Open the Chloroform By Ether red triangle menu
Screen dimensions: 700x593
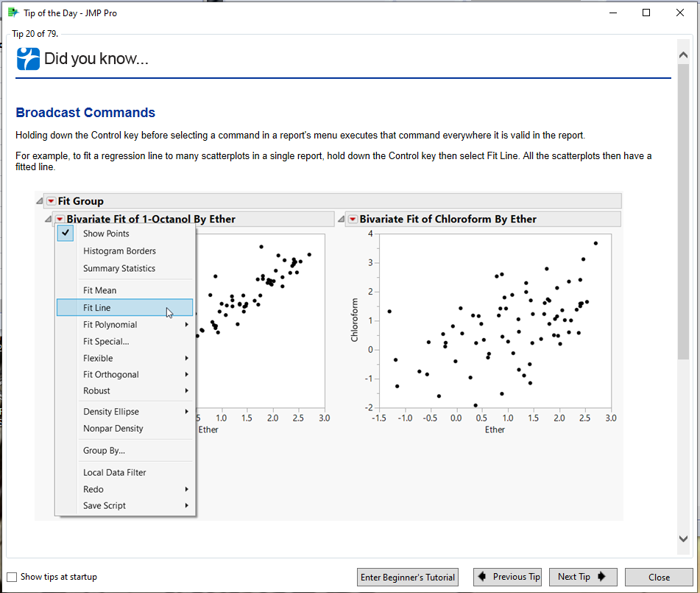(x=352, y=219)
